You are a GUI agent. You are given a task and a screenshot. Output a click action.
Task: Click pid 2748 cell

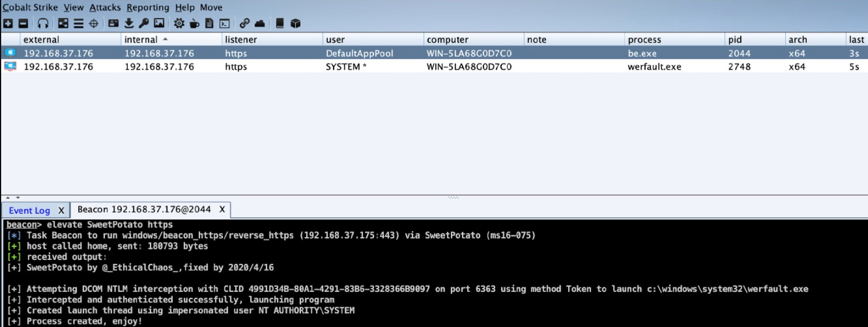coord(755,67)
